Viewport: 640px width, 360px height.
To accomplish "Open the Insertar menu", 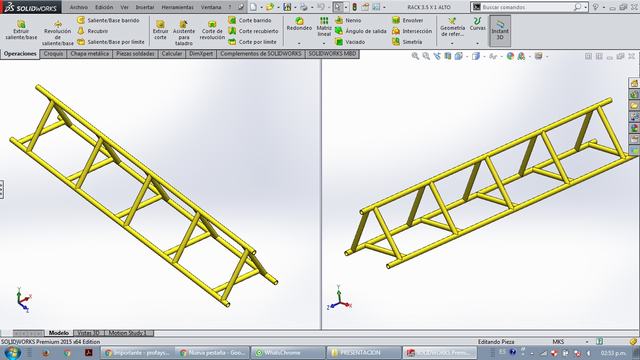I will coord(145,7).
